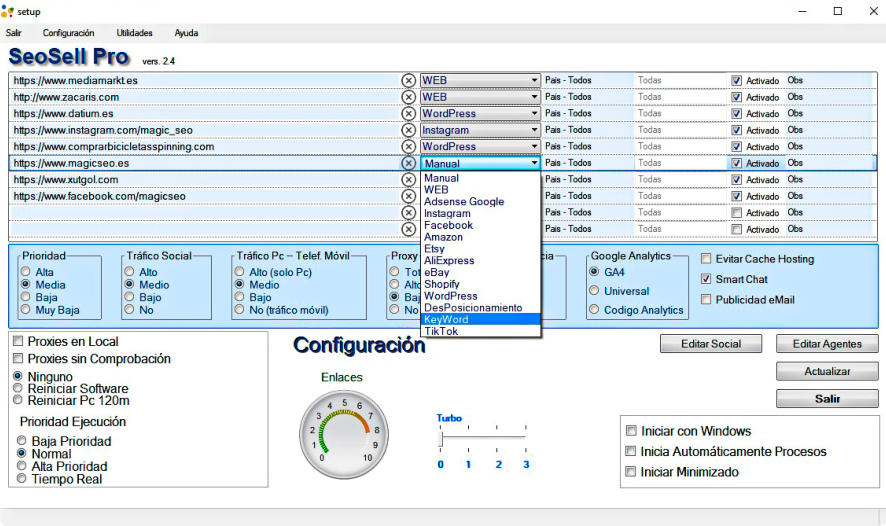Click Obs on the datium.es row

(x=795, y=114)
